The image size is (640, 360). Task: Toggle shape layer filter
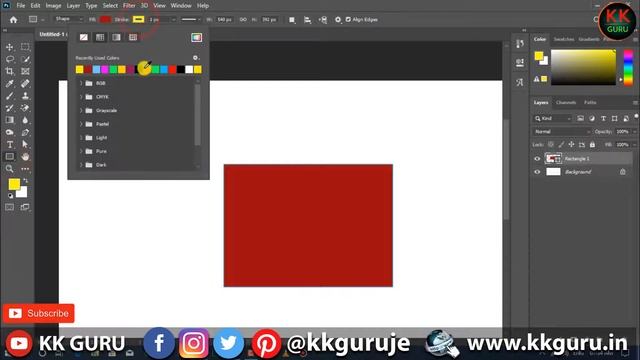615,119
